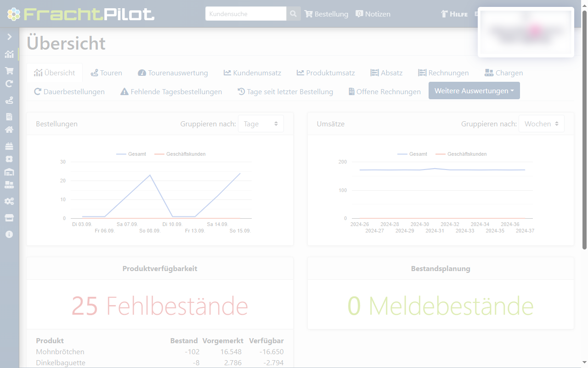Click the 'Vorgemerkt' column header
The width and height of the screenshot is (588, 368).
222,340
